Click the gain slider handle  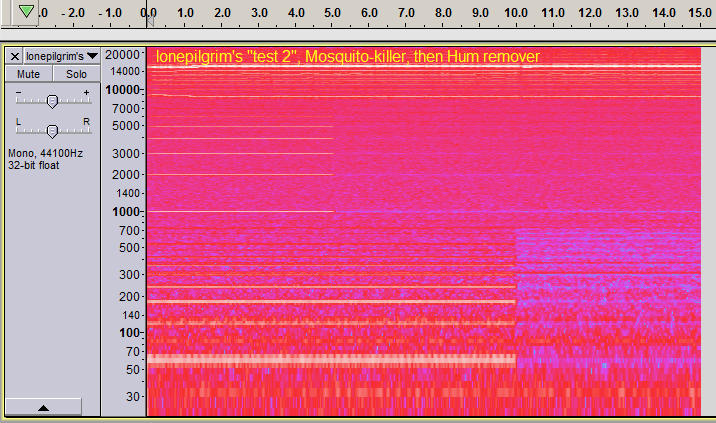[52, 100]
